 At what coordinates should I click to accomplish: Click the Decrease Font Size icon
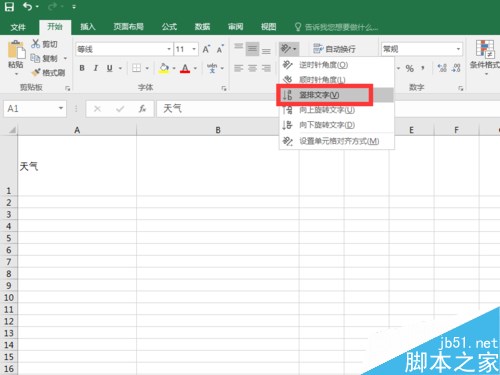pos(220,49)
